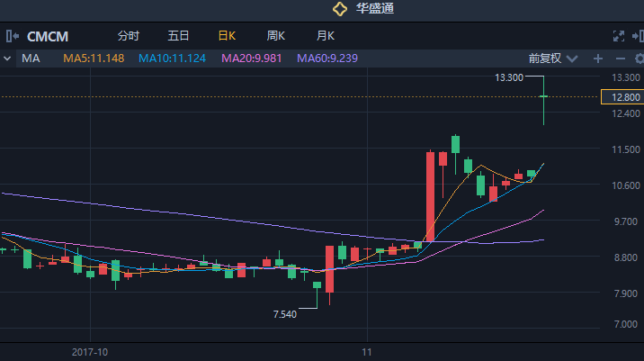Open the 前复权 adjustment dropdown
The height and width of the screenshot is (361, 644).
point(550,59)
